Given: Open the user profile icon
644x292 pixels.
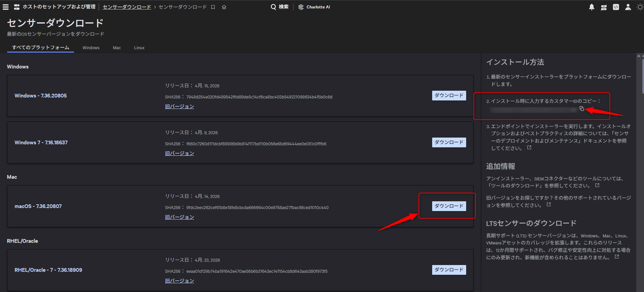Looking at the screenshot, I should click(x=628, y=7).
